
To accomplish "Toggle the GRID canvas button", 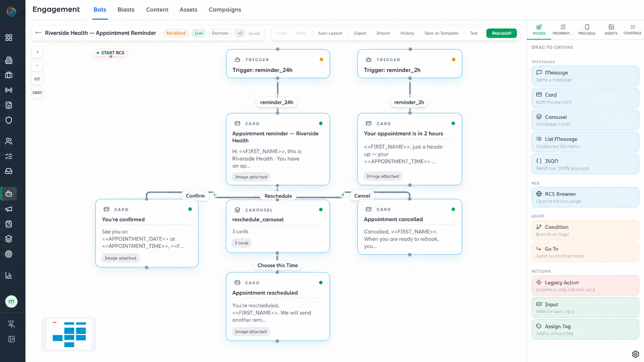I will [x=37, y=93].
